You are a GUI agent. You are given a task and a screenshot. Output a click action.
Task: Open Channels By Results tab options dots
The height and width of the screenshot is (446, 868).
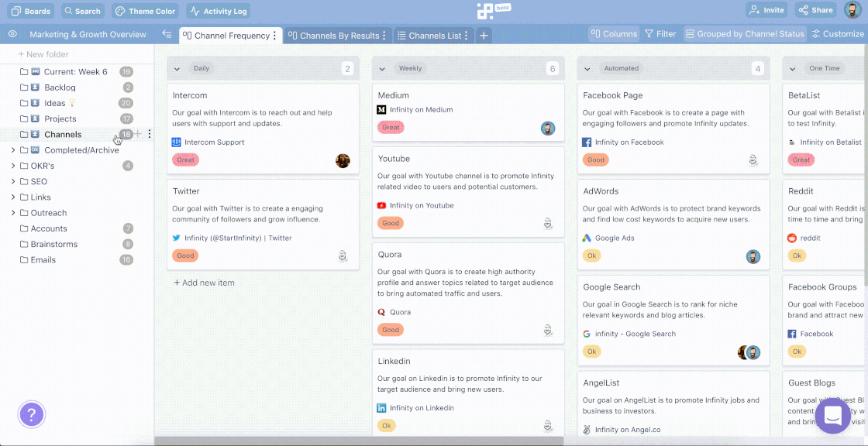click(384, 36)
